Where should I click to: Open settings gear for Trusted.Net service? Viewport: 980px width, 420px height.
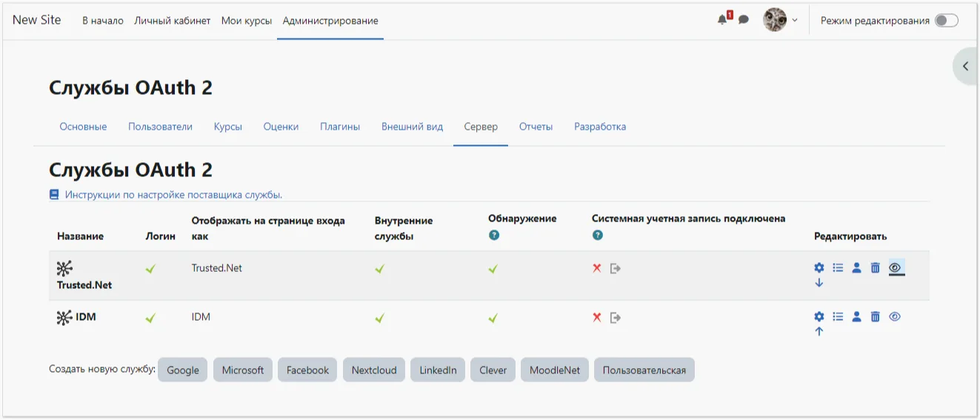pyautogui.click(x=819, y=268)
